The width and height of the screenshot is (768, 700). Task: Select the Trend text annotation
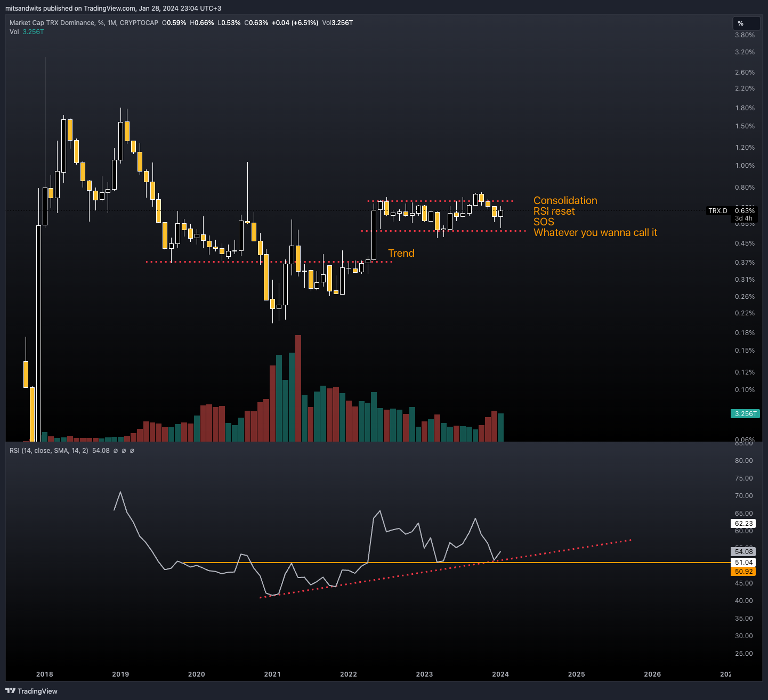point(401,253)
